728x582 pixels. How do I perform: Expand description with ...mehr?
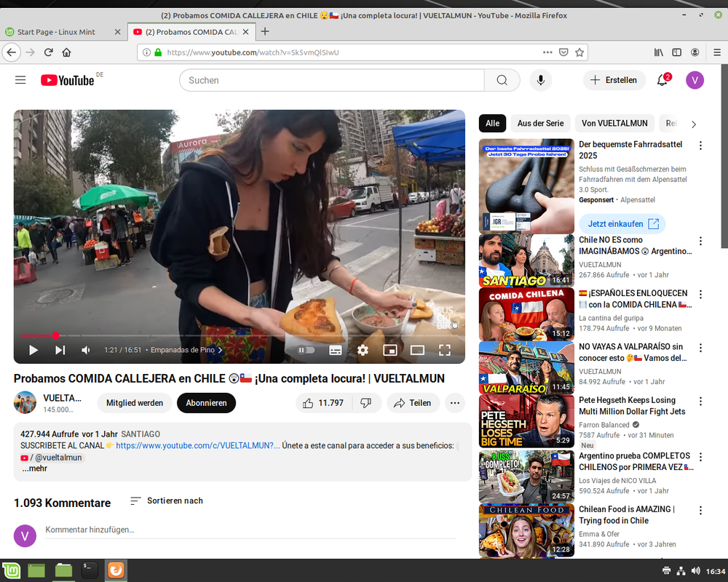coord(34,469)
